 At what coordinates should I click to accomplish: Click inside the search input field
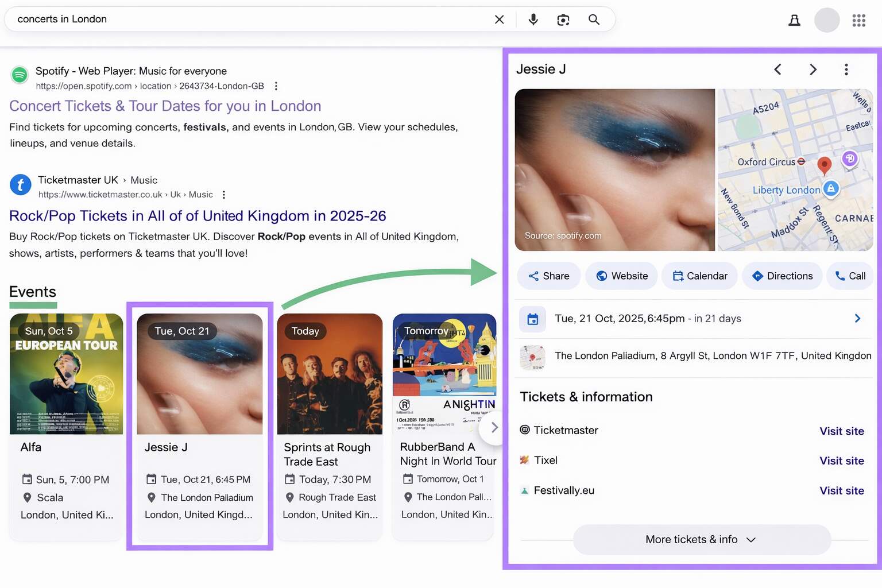click(230, 19)
